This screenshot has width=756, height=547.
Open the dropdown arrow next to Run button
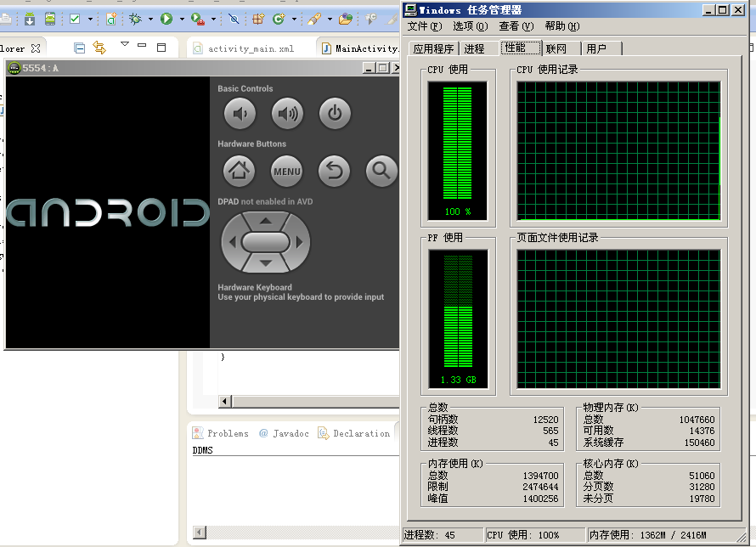pos(181,19)
